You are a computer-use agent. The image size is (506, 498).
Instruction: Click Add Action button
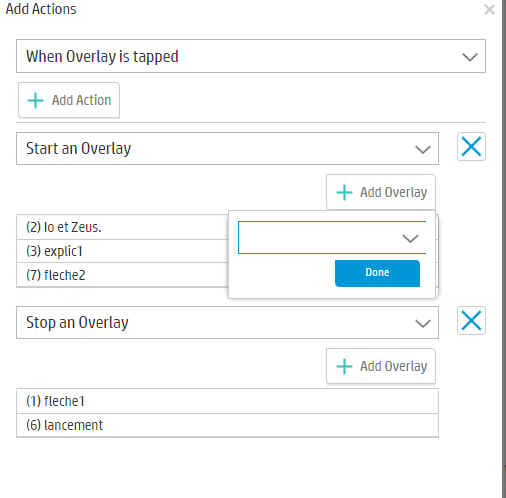[x=69, y=100]
